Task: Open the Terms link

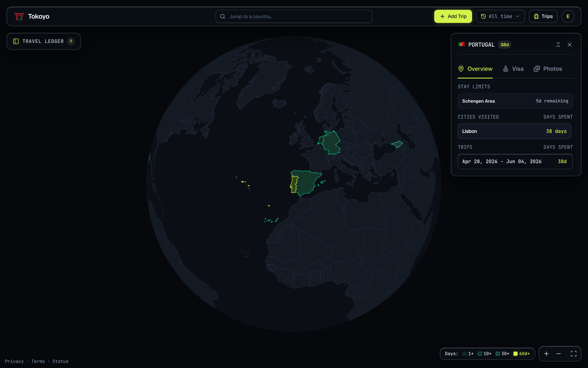Action: pos(38,361)
